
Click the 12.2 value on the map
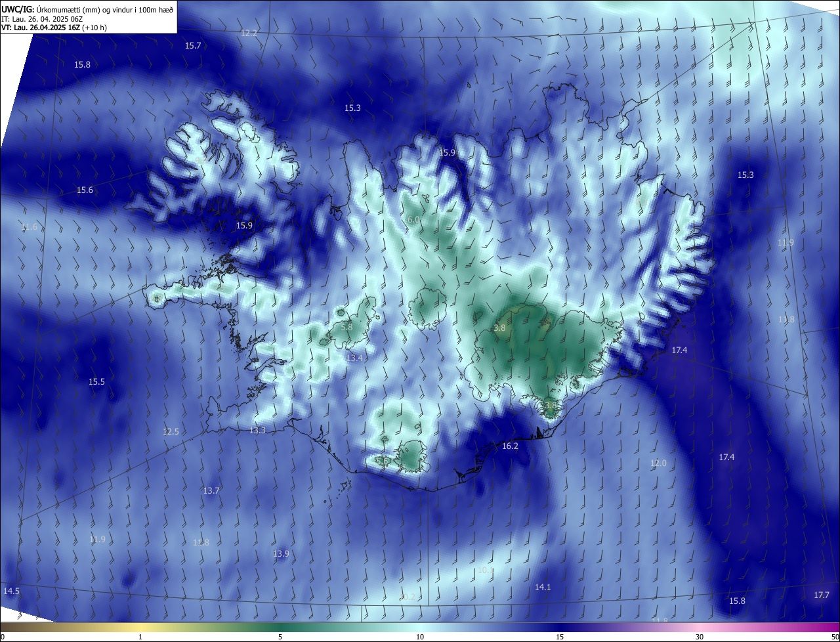249,33
